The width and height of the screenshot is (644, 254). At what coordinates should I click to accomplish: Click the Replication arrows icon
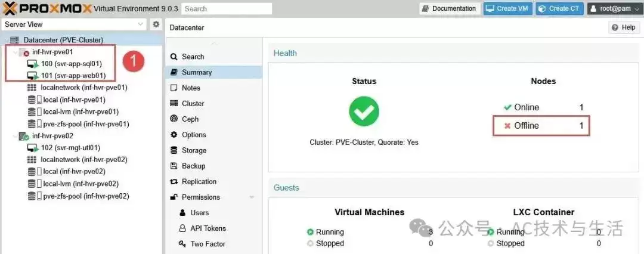pyautogui.click(x=174, y=181)
